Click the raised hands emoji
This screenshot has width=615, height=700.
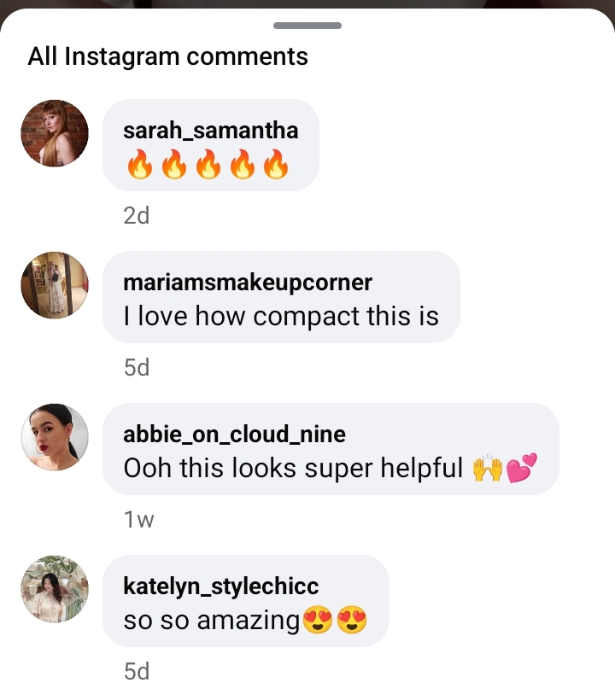pyautogui.click(x=487, y=470)
